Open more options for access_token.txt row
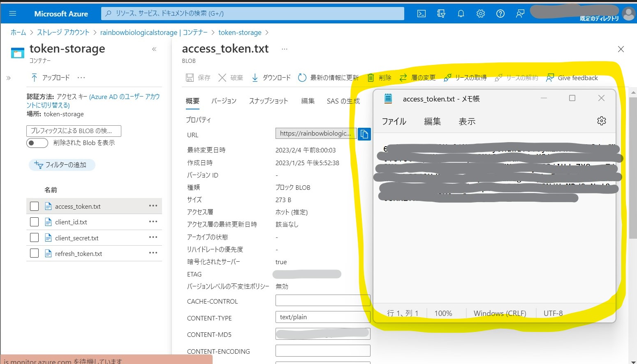 [153, 206]
